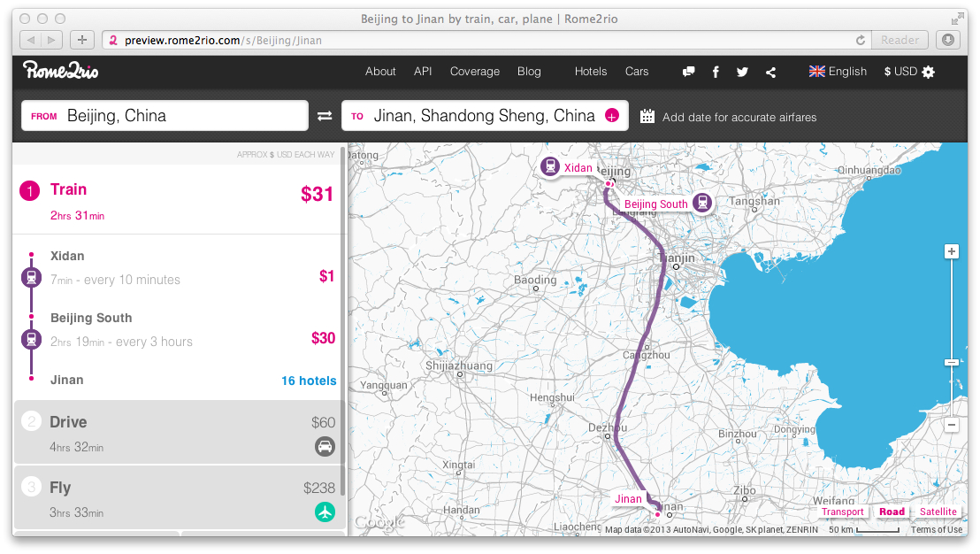Image resolution: width=980 pixels, height=554 pixels.
Task: Open the browser downloads button
Action: (948, 40)
